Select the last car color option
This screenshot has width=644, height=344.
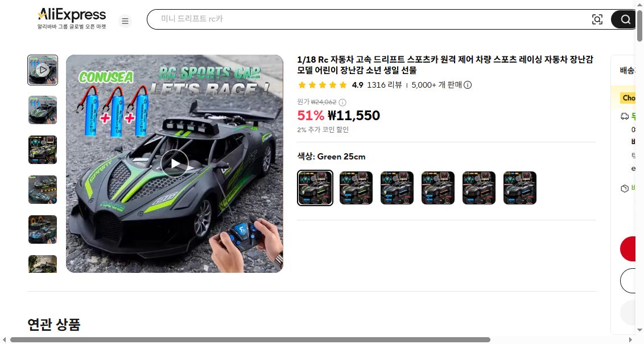pos(520,188)
